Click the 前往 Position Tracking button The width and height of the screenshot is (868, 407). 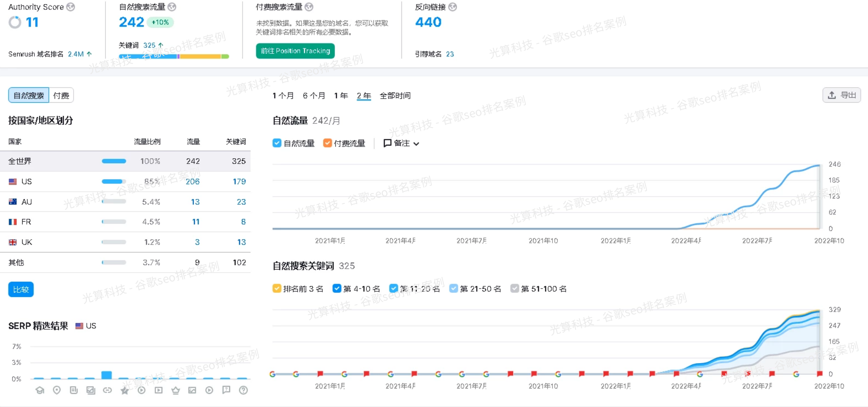[x=295, y=51]
